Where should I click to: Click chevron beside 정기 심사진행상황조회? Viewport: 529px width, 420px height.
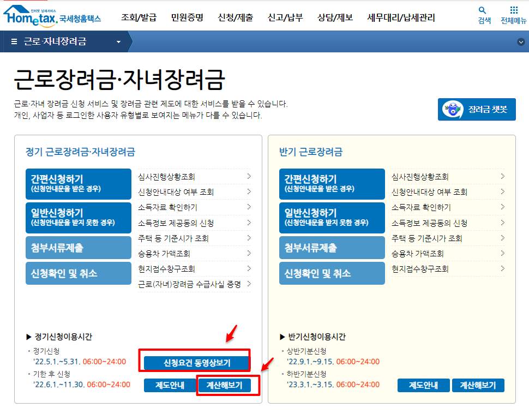coord(249,176)
